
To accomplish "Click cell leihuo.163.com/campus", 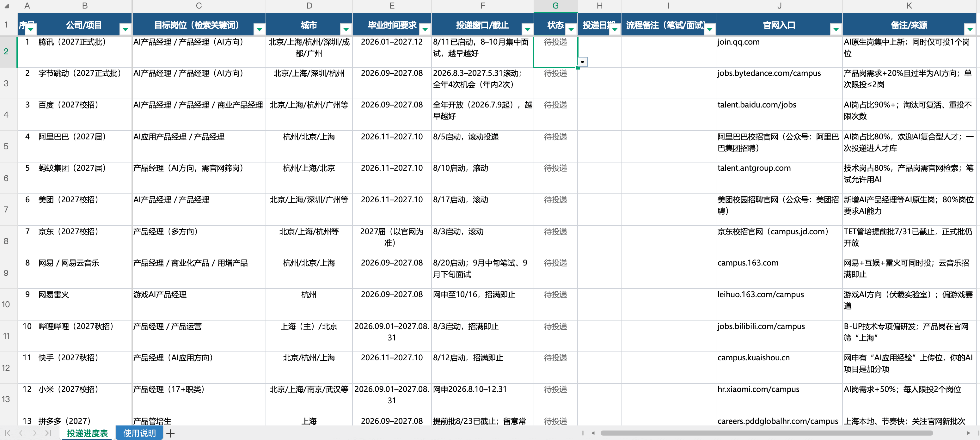I will pos(779,304).
